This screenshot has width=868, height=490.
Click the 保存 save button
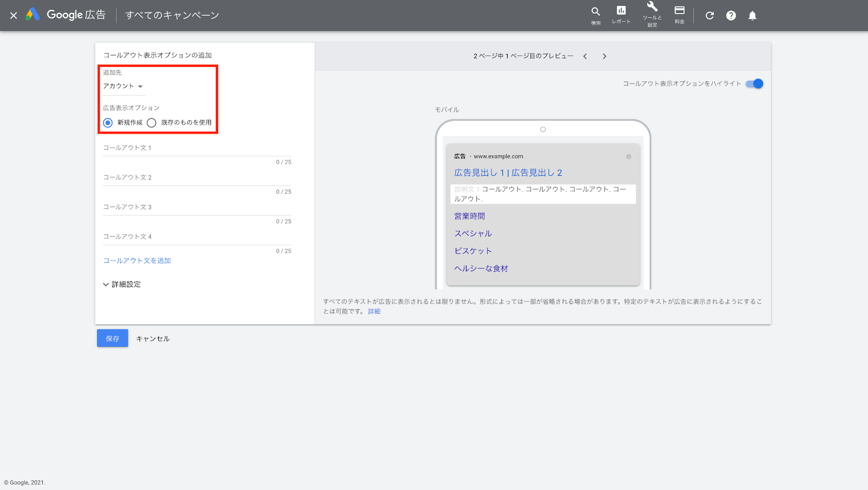(x=112, y=338)
